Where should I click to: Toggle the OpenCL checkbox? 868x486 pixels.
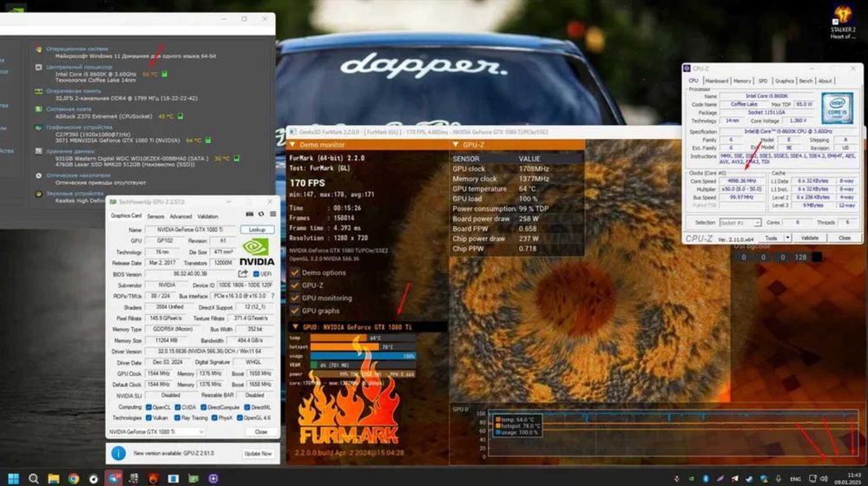click(148, 407)
